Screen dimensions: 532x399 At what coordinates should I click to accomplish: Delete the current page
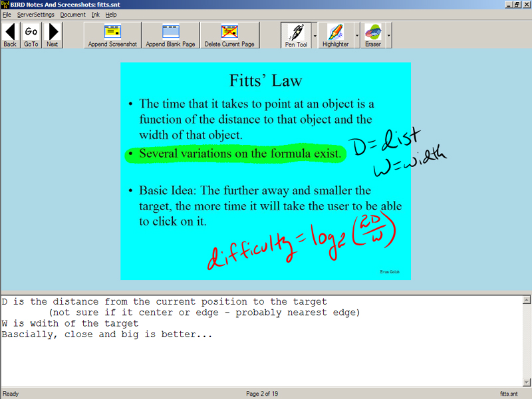[229, 35]
